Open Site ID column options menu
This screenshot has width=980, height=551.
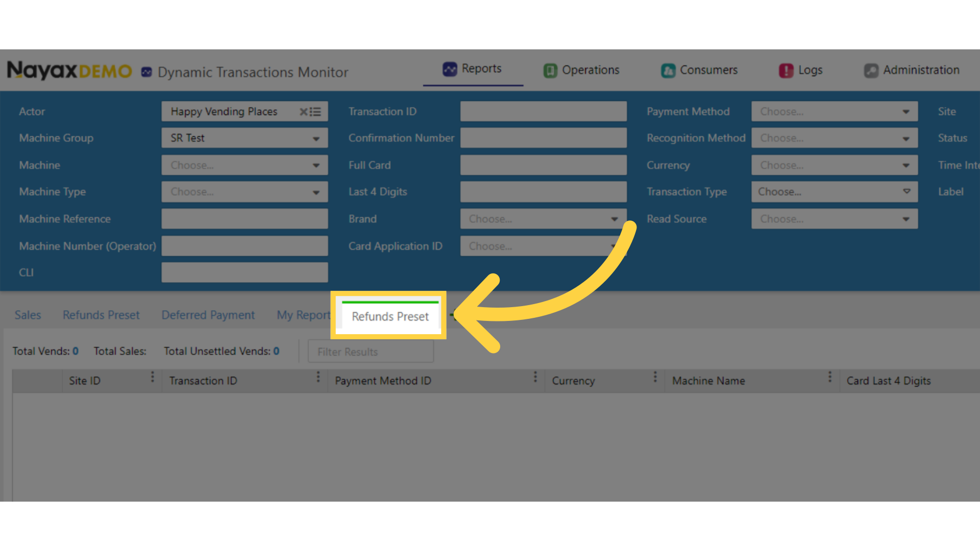coord(152,377)
